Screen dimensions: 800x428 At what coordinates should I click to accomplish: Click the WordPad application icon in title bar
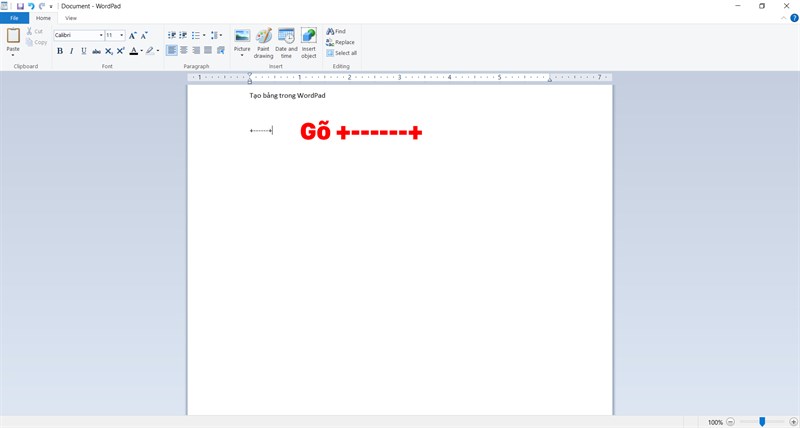coord(5,6)
